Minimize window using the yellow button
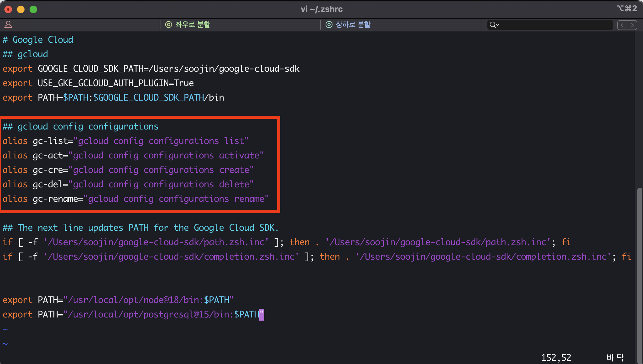The height and width of the screenshot is (364, 643). [21, 9]
